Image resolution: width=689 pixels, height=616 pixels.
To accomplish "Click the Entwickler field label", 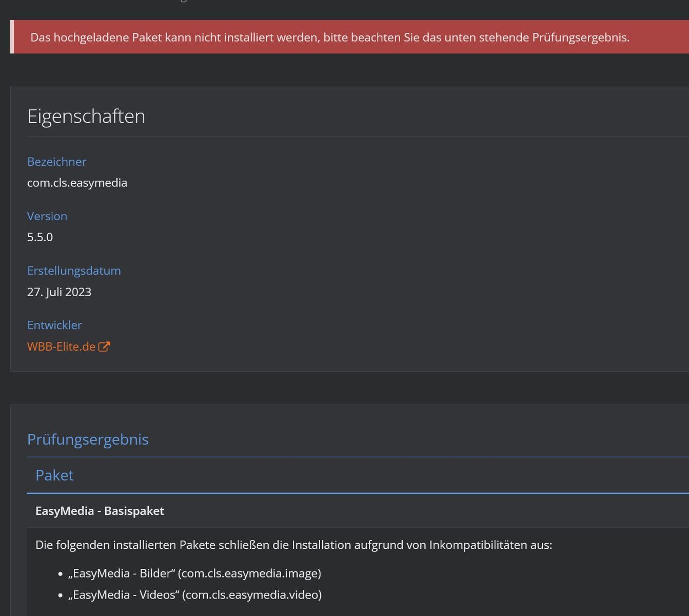I will (54, 325).
